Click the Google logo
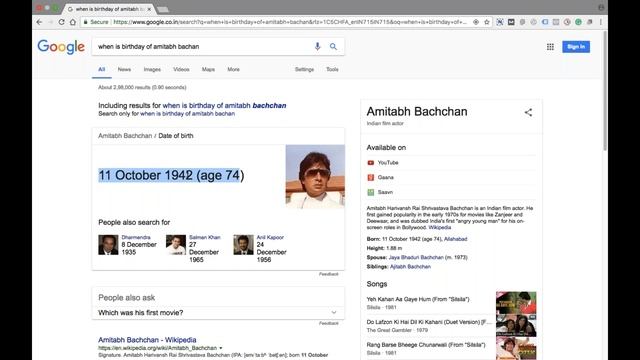The height and width of the screenshot is (360, 640). pos(61,47)
